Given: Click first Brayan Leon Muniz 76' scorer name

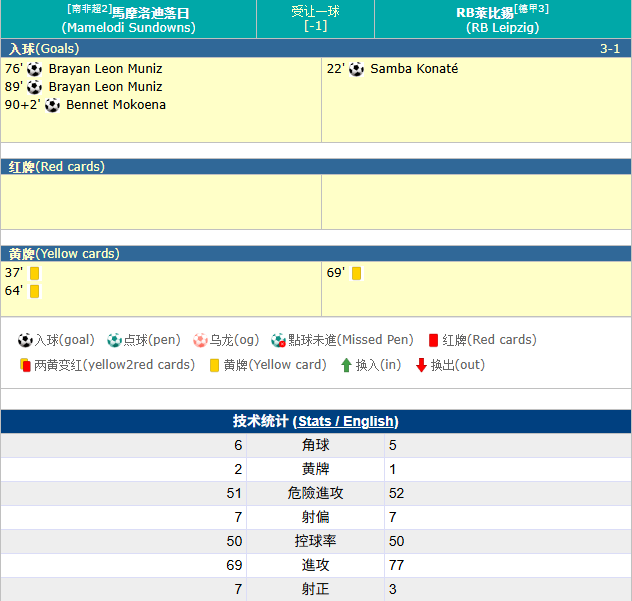Looking at the screenshot, I should coord(106,69).
